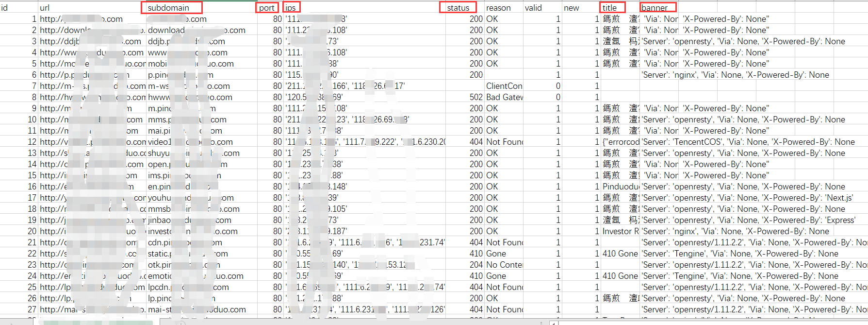The image size is (868, 325).
Task: Select the 'subdomain' column header cell
Action: point(201,7)
